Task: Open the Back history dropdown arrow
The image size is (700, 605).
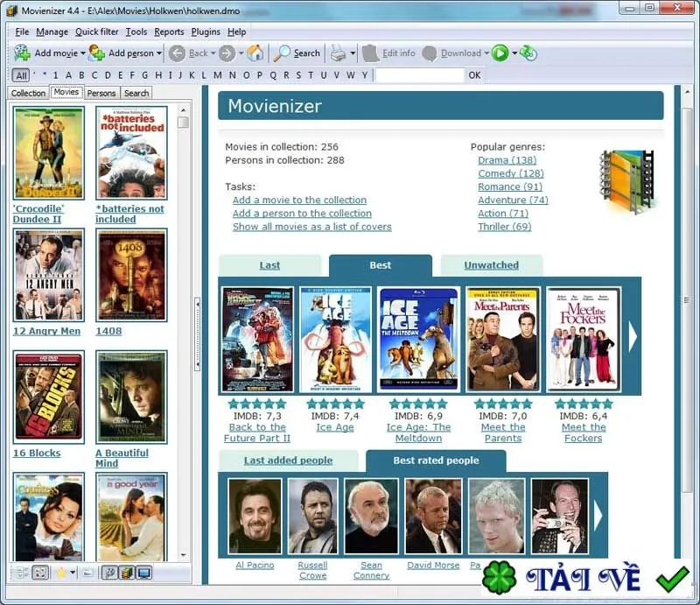Action: (x=213, y=53)
